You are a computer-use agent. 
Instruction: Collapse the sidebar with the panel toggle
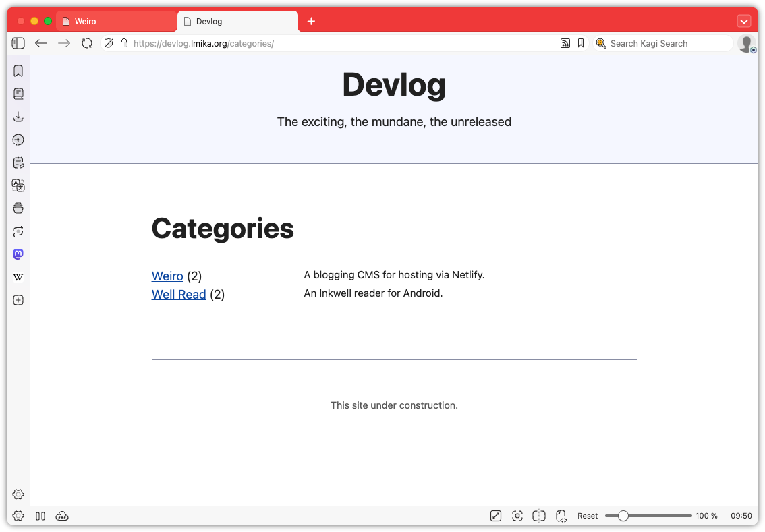(18, 42)
